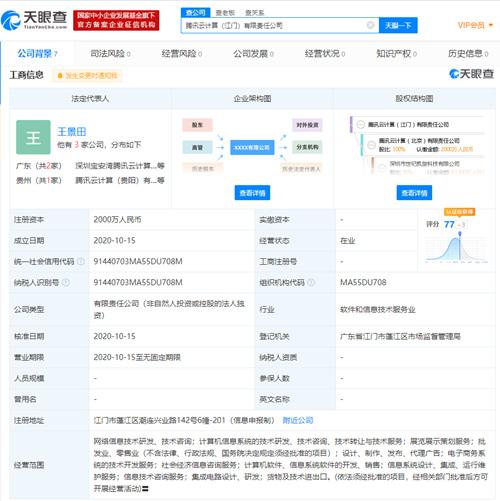Click the 天眼一下 search button

coord(398,25)
